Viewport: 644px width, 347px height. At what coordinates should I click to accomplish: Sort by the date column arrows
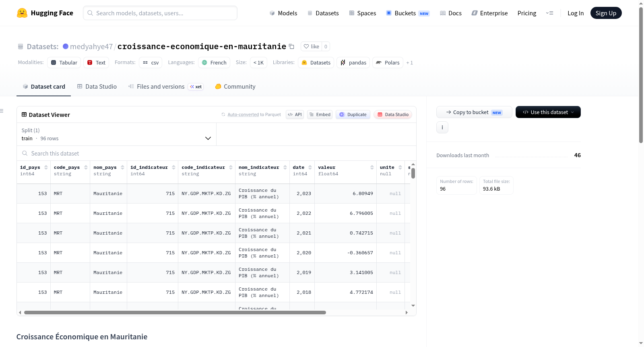click(310, 167)
